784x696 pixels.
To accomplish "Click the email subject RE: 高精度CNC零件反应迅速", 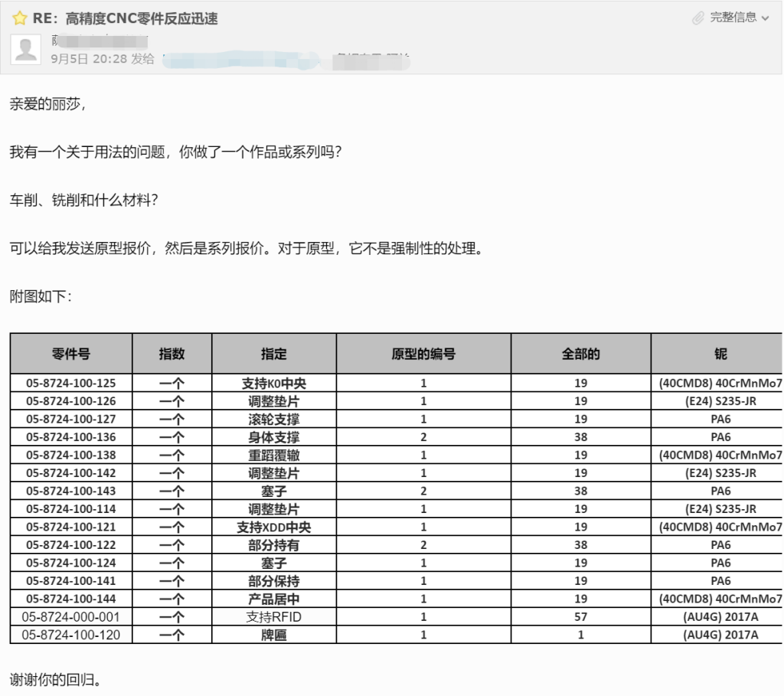I will (126, 18).
